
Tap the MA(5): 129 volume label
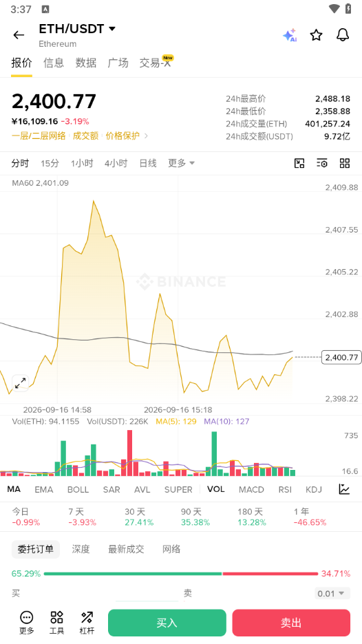click(x=176, y=421)
